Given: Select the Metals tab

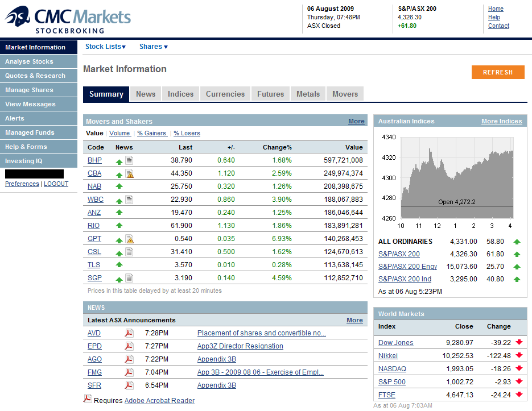Looking at the screenshot, I should pyautogui.click(x=308, y=94).
